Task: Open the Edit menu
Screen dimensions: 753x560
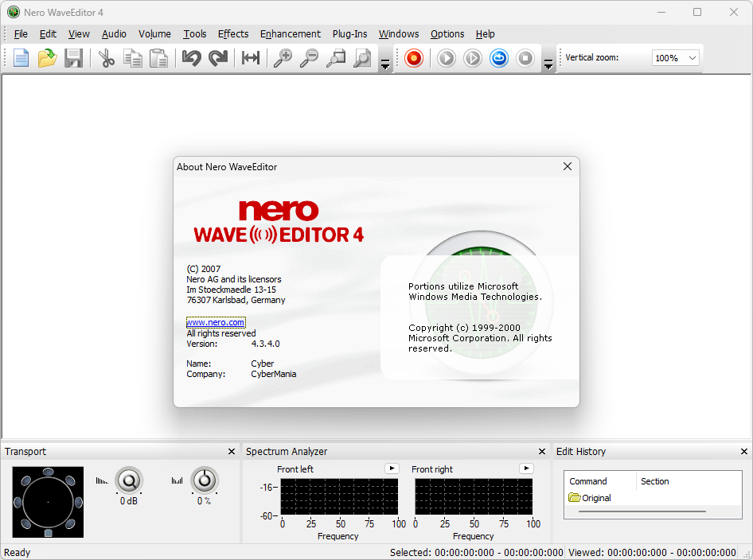Action: click(48, 34)
